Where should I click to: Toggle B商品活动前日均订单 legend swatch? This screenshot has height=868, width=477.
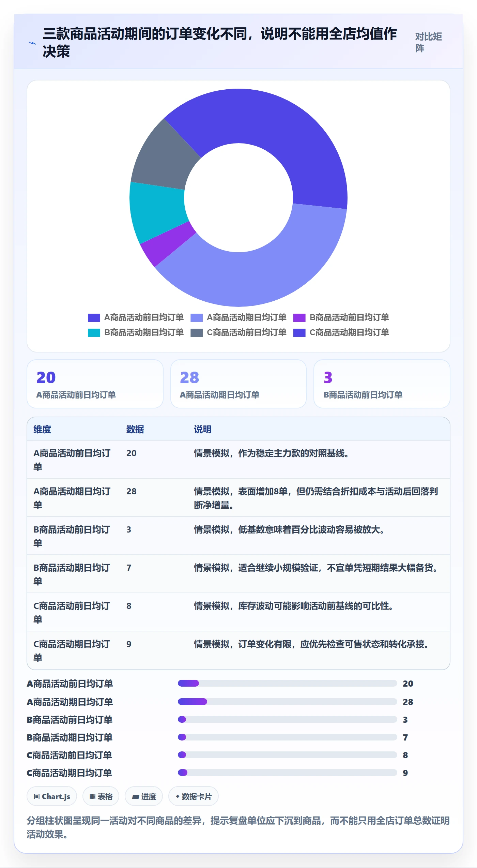click(299, 318)
